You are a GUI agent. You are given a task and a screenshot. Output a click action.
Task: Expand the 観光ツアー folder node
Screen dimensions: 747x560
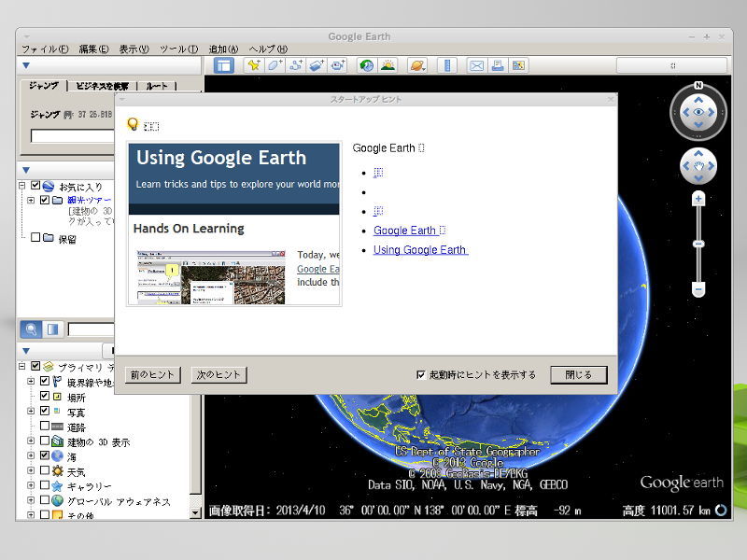(x=31, y=200)
